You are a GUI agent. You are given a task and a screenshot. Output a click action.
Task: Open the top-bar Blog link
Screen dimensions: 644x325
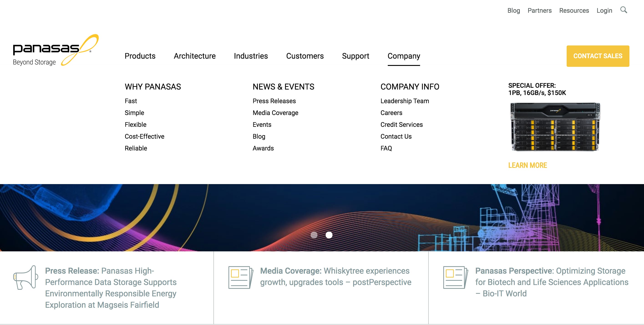(x=514, y=10)
